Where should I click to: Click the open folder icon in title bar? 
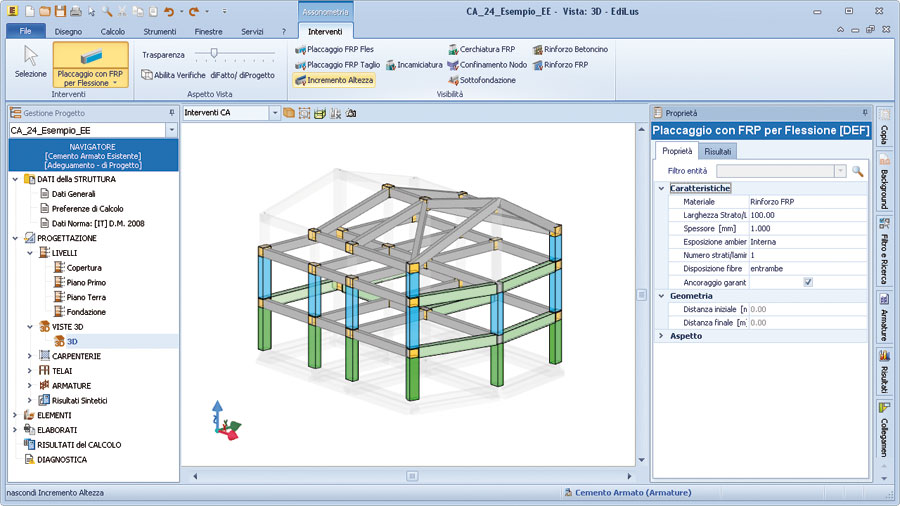(45, 11)
